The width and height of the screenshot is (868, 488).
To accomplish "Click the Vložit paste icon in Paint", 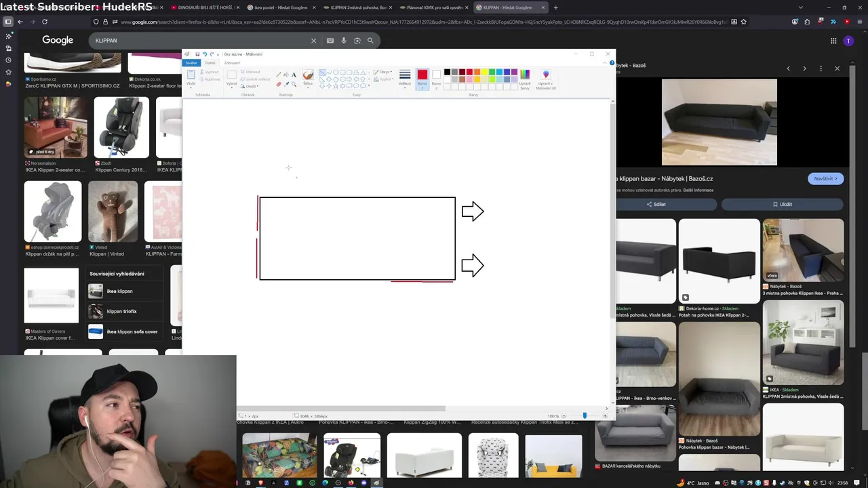I will 191,76.
